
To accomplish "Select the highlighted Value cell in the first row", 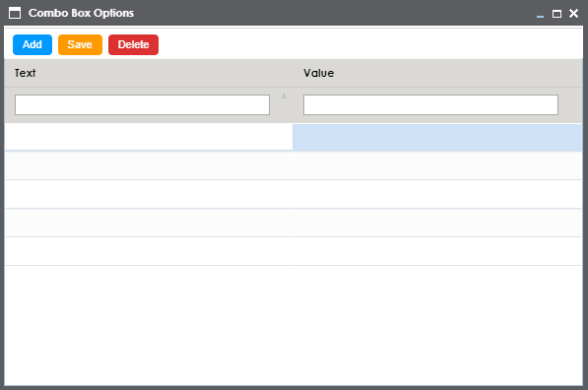I will click(437, 138).
